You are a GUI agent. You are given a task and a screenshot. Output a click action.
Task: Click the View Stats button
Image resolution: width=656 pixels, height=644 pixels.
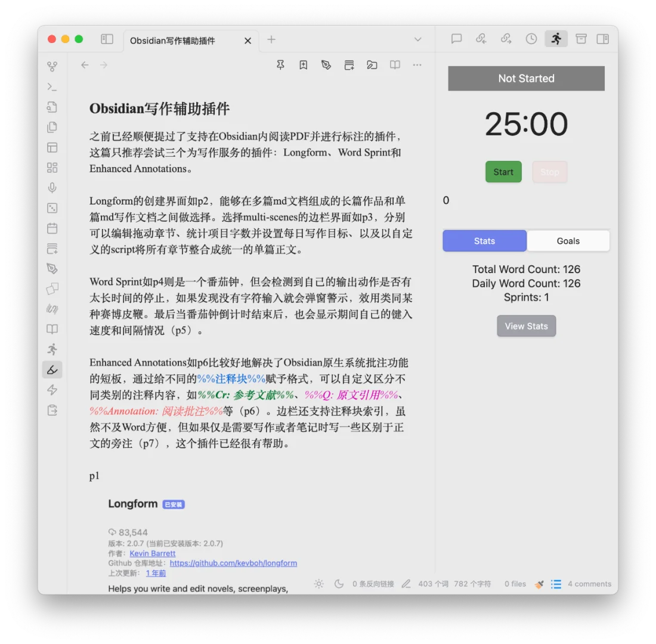(527, 326)
